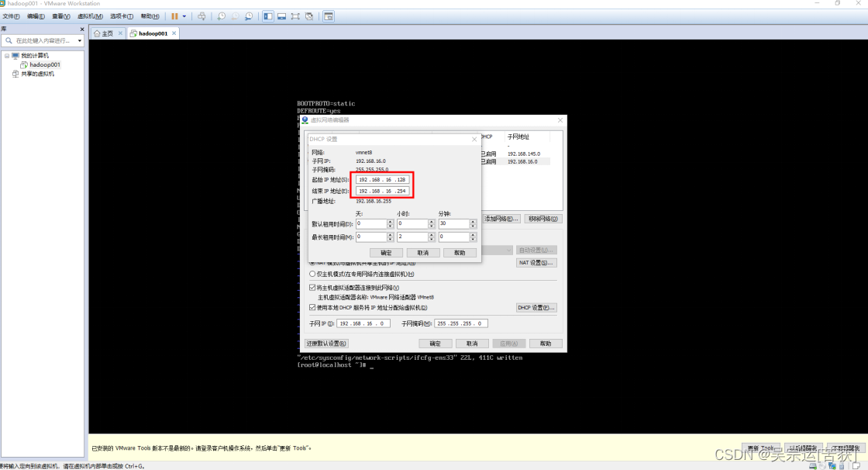
Task: Click the 子网掩码 field in network editor
Action: (461, 323)
